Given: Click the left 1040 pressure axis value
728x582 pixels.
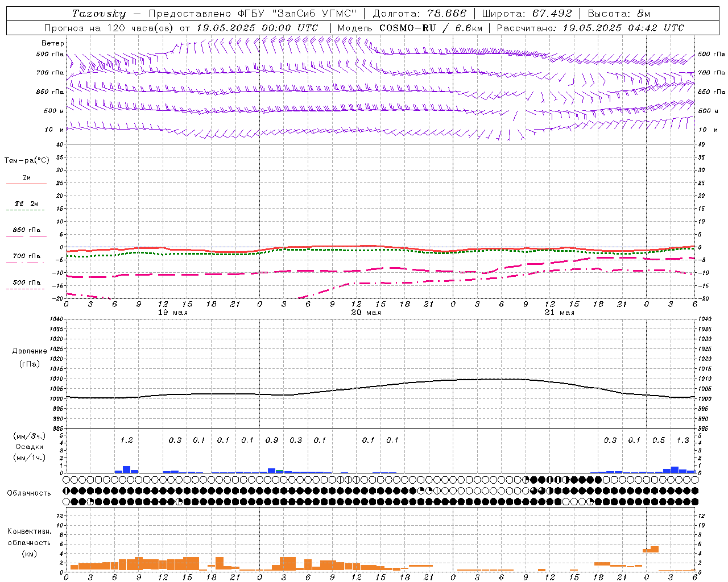Looking at the screenshot, I should pyautogui.click(x=57, y=319).
